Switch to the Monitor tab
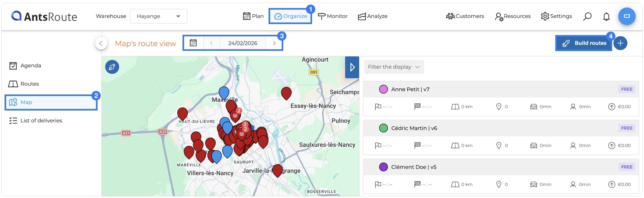 [x=332, y=16]
